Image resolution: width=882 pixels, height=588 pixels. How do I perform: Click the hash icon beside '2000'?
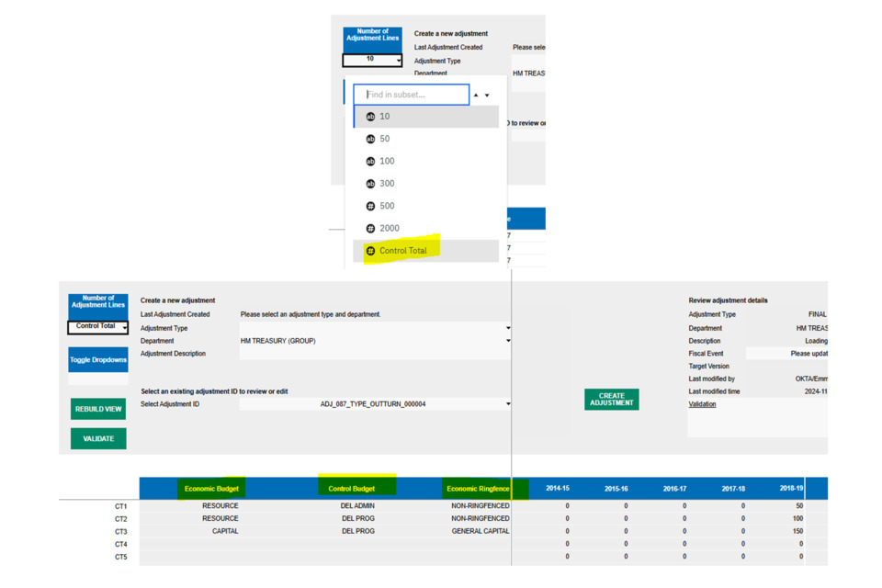click(x=370, y=229)
